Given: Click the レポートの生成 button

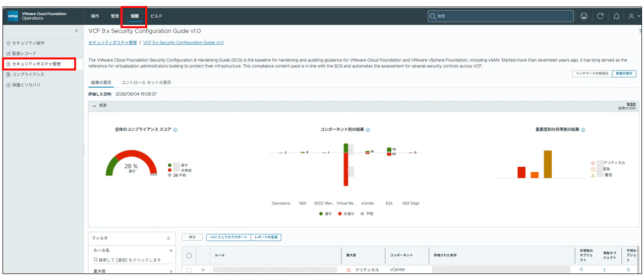Looking at the screenshot, I should tap(266, 237).
